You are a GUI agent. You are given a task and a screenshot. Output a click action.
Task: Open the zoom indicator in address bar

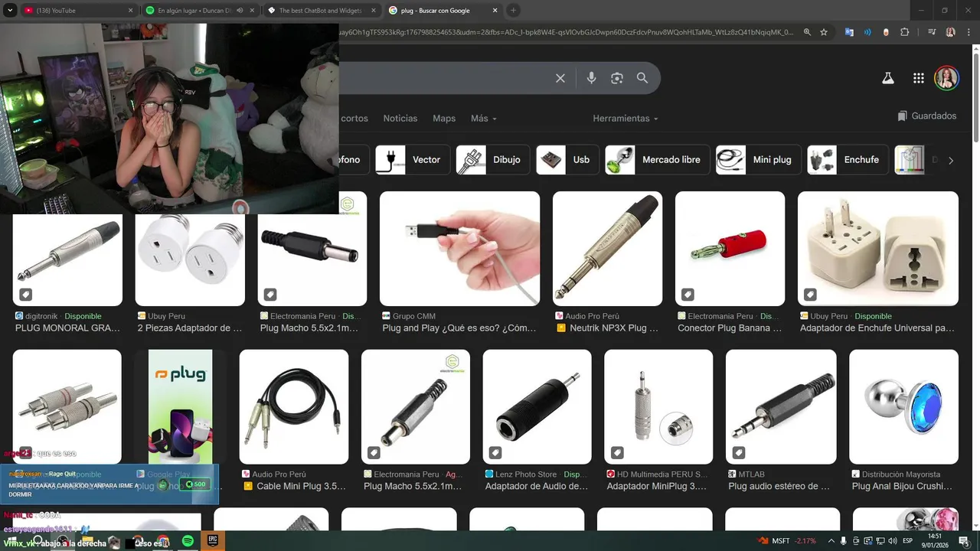coord(807,32)
